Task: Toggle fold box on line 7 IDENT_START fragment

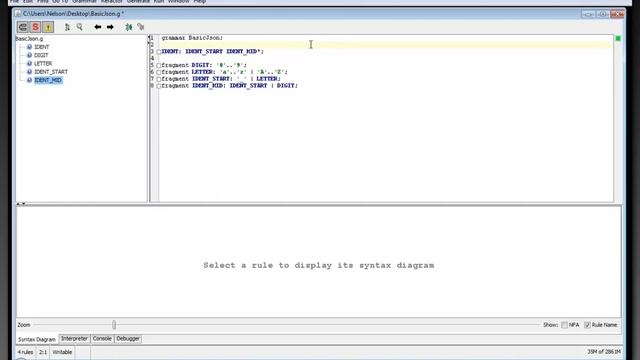Action: (x=159, y=79)
